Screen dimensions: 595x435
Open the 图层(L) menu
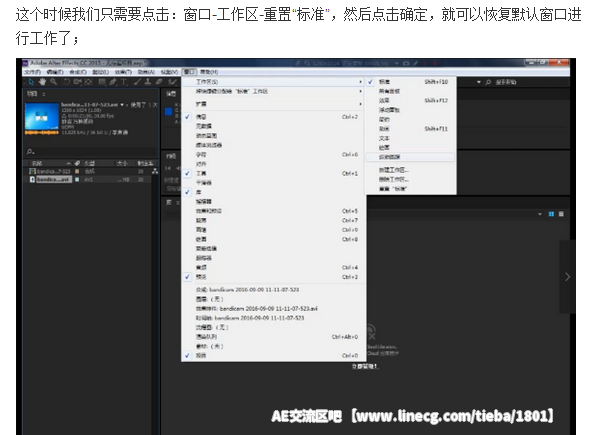point(101,72)
